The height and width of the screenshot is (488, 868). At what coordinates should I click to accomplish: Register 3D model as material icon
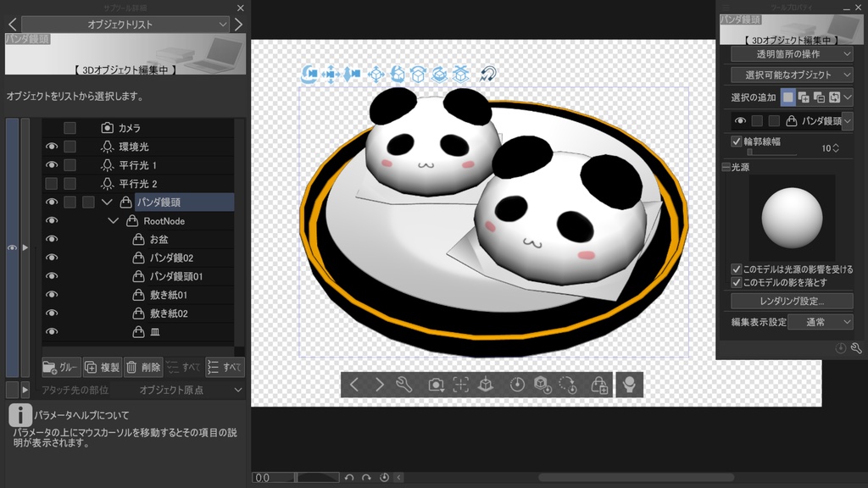[599, 385]
